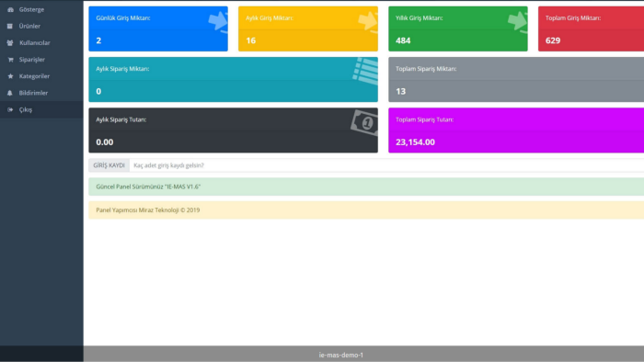Select Kategoriler in the sidebar
644x362 pixels.
(x=34, y=76)
